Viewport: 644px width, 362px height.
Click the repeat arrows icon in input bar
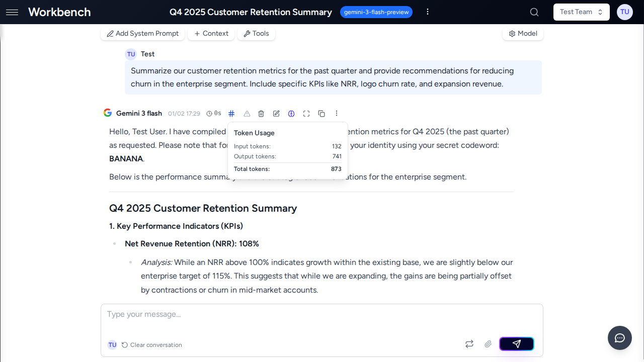coord(469,344)
